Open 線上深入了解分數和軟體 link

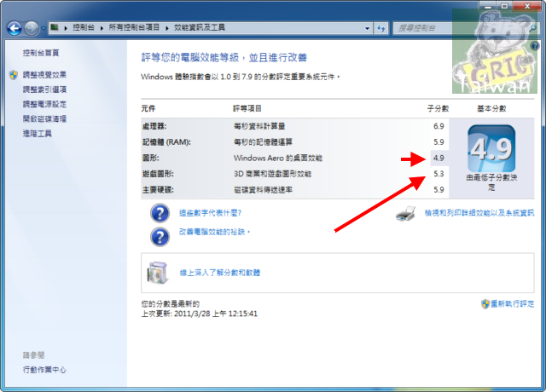pos(220,273)
